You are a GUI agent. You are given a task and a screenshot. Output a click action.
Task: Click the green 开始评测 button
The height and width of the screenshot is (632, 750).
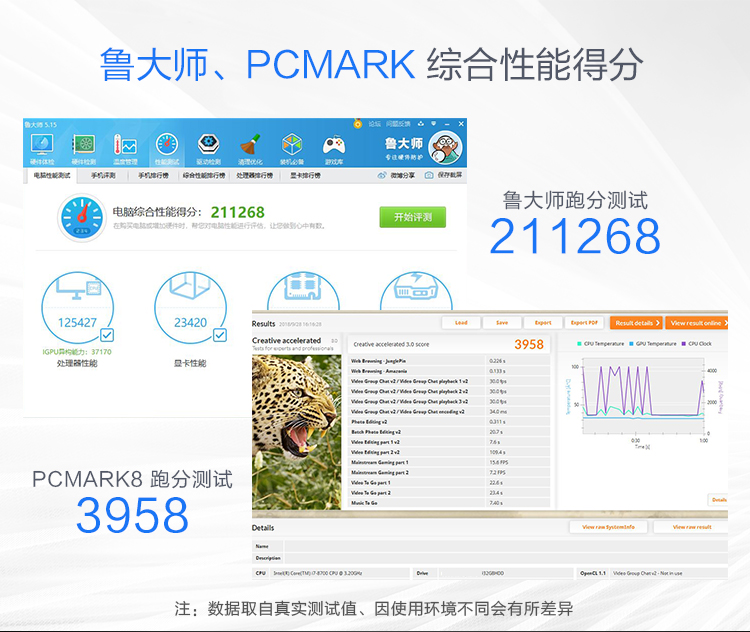413,217
